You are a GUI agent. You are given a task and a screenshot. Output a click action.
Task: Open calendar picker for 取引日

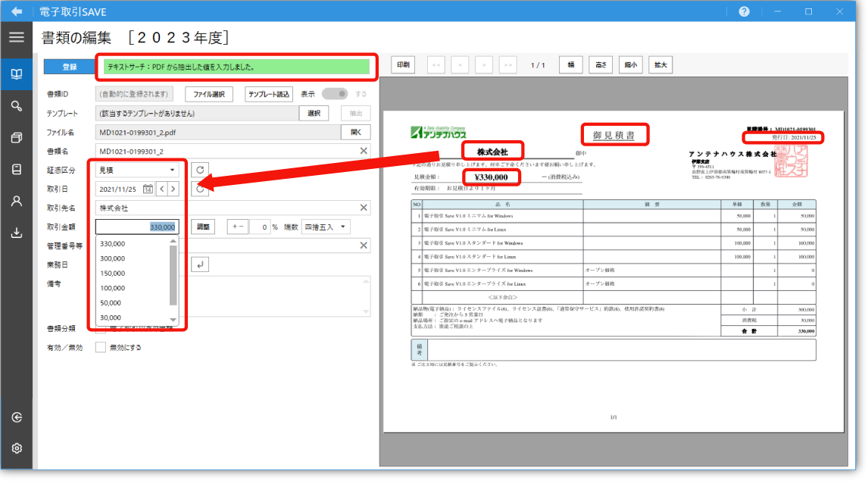148,189
